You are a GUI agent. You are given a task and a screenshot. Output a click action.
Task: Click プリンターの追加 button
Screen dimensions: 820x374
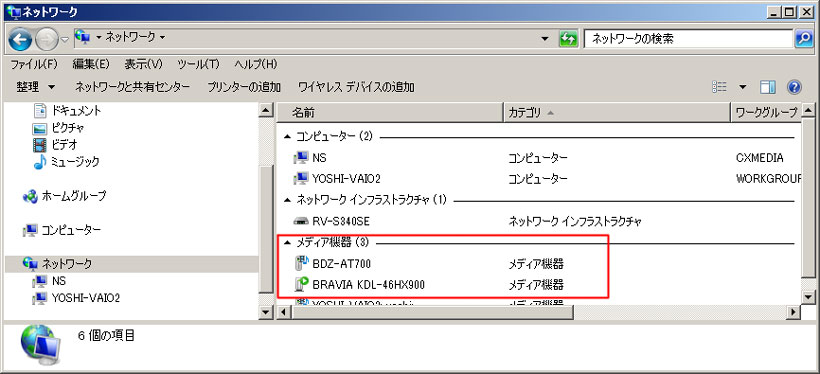click(x=244, y=87)
